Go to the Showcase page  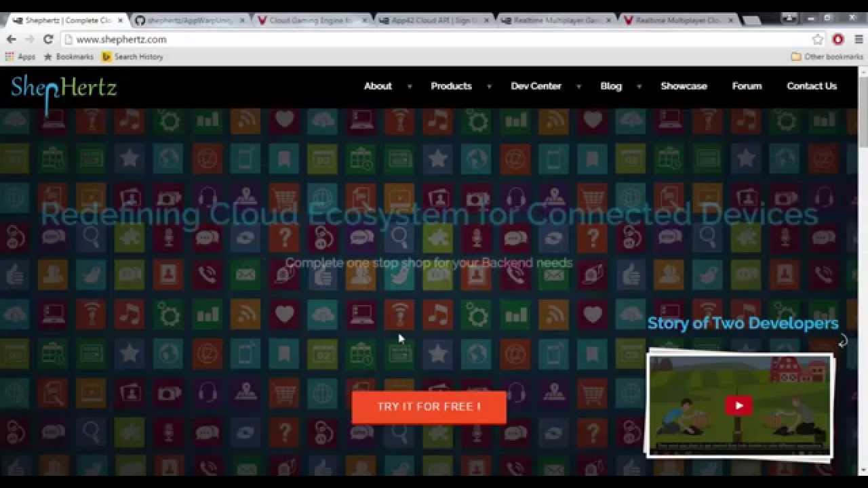[x=684, y=86]
